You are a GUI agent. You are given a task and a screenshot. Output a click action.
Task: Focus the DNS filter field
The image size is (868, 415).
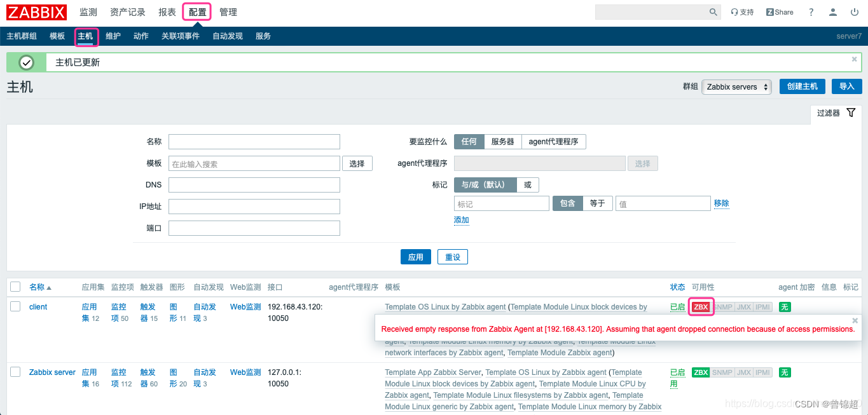(254, 185)
